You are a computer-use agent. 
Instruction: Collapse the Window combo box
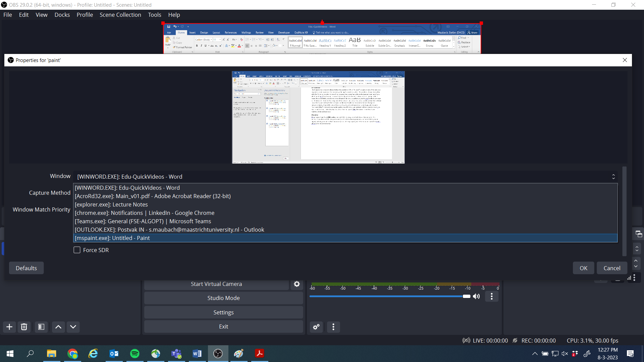click(x=613, y=177)
